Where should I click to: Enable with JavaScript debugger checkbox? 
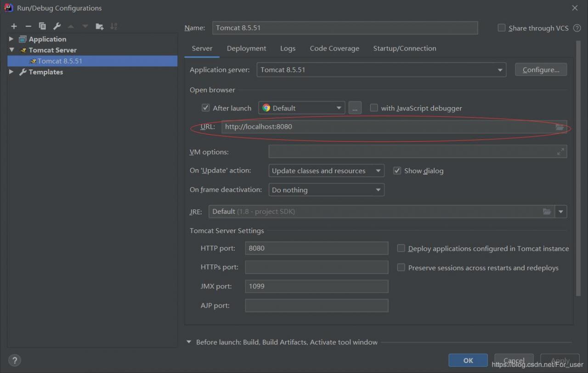click(374, 108)
